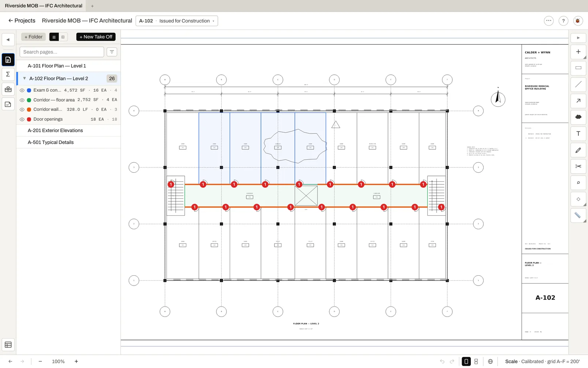
Task: Select the line measurement tool
Action: pos(578,84)
